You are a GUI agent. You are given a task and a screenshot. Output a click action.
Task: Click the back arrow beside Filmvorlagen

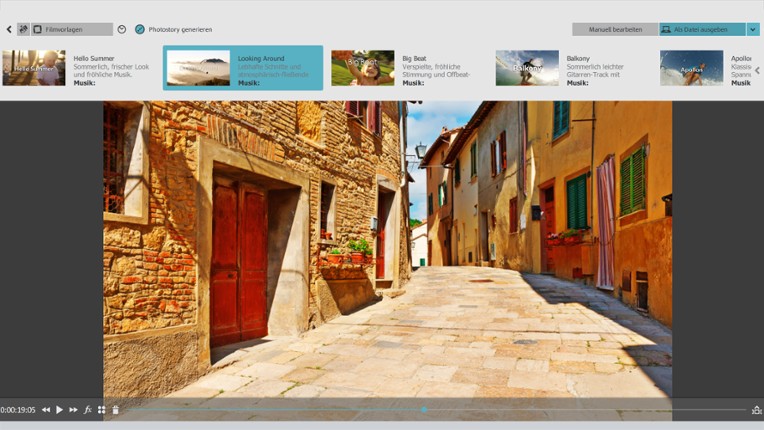(x=9, y=30)
